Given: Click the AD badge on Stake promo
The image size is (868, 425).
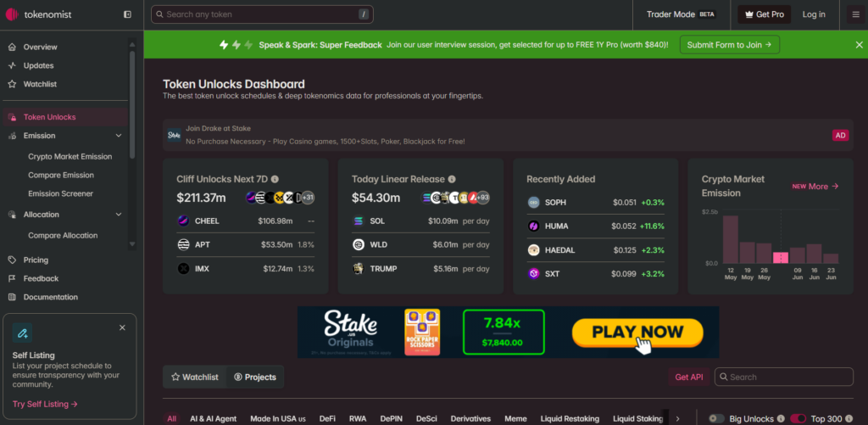Looking at the screenshot, I should tap(840, 135).
